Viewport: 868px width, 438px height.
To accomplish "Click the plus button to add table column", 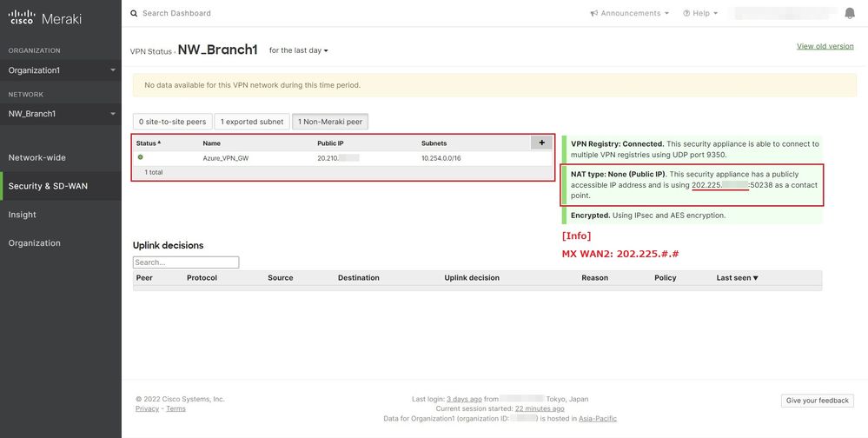I will (x=541, y=143).
